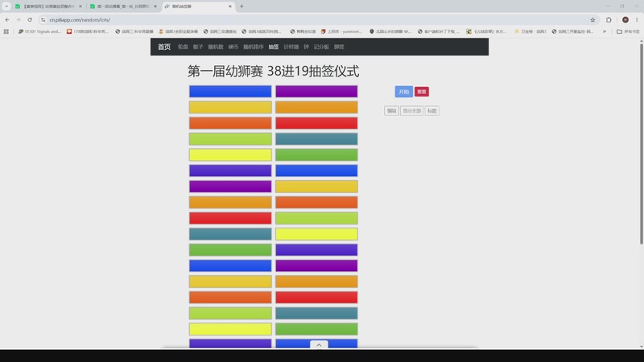Pick the indigo lot card in sixth row

point(230,171)
